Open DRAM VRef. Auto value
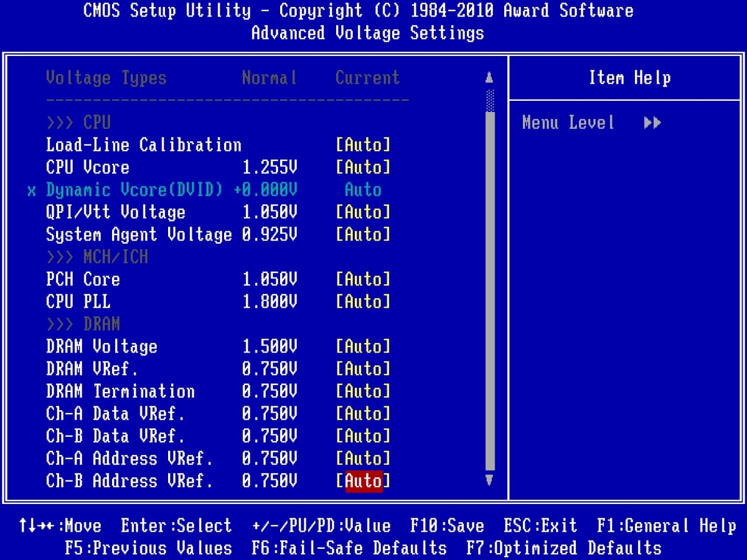This screenshot has width=747, height=560. pos(363,369)
